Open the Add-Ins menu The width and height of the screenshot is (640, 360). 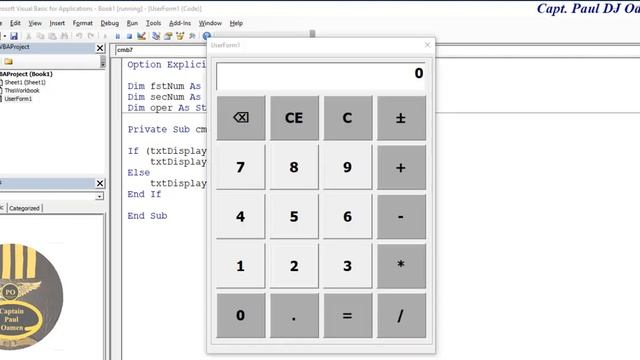(180, 23)
